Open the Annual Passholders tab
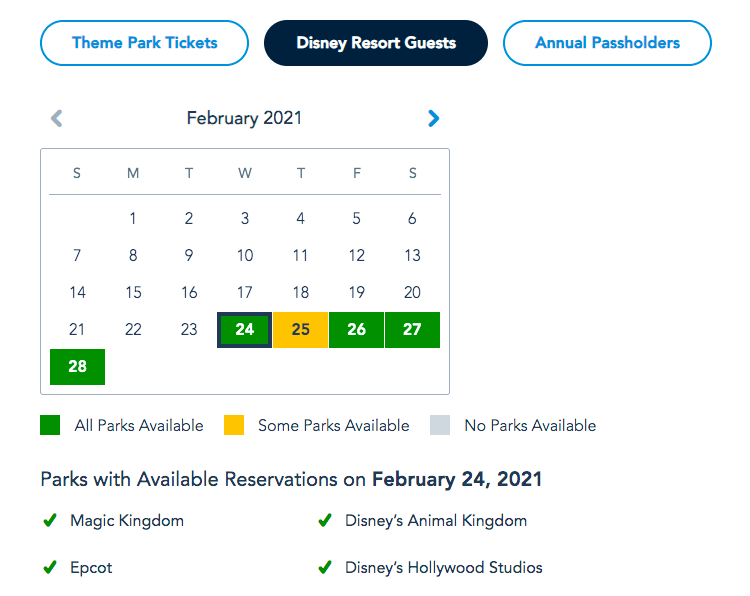750x596 pixels. (x=607, y=43)
